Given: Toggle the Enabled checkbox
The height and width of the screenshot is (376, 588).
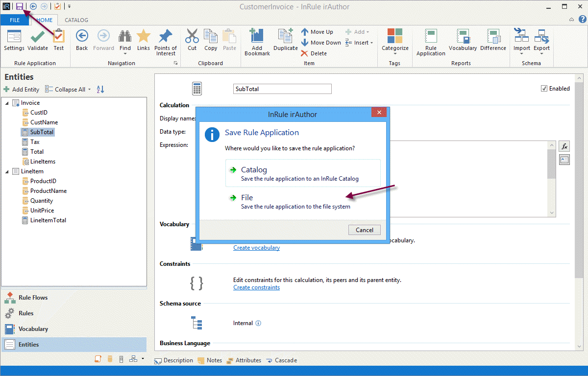Looking at the screenshot, I should (x=544, y=89).
